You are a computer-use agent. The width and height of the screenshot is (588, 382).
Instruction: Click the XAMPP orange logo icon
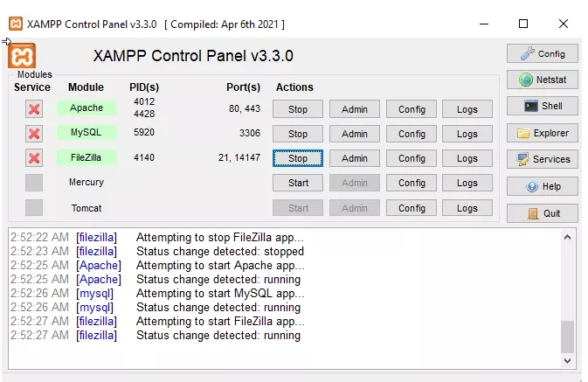pyautogui.click(x=22, y=56)
